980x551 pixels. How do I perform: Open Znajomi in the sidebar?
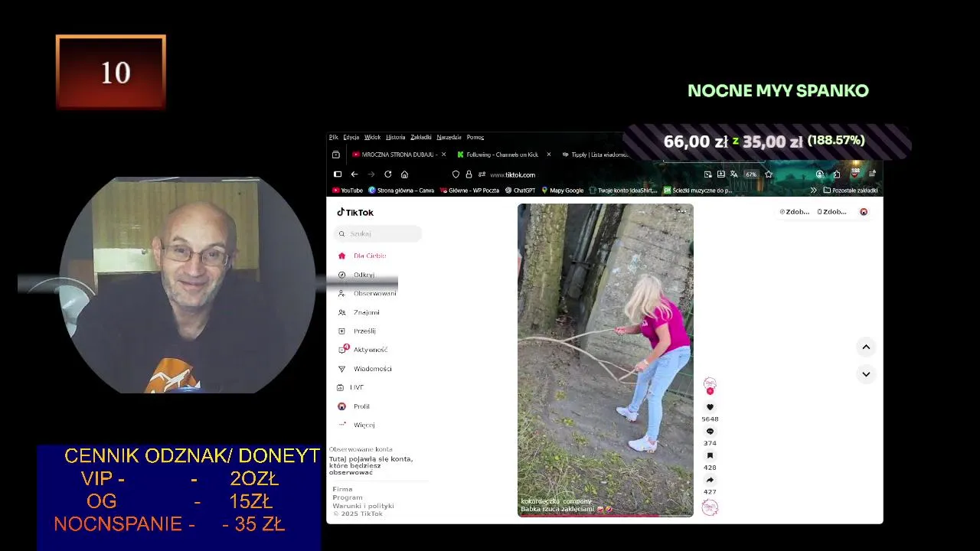(x=358, y=312)
